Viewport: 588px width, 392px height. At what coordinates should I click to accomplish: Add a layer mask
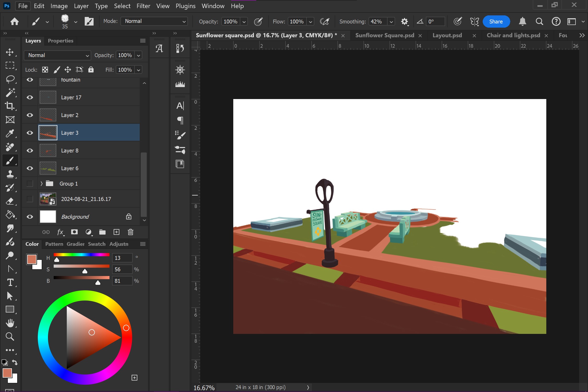click(74, 232)
